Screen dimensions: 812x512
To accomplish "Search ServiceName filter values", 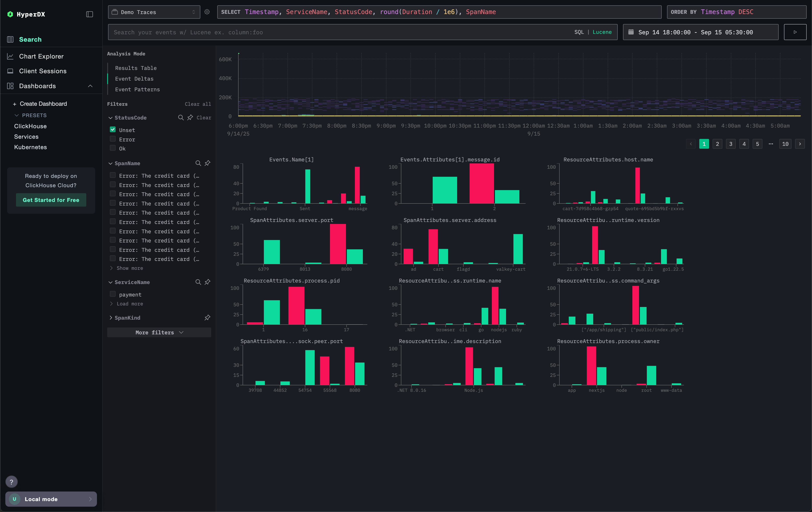I will 198,282.
